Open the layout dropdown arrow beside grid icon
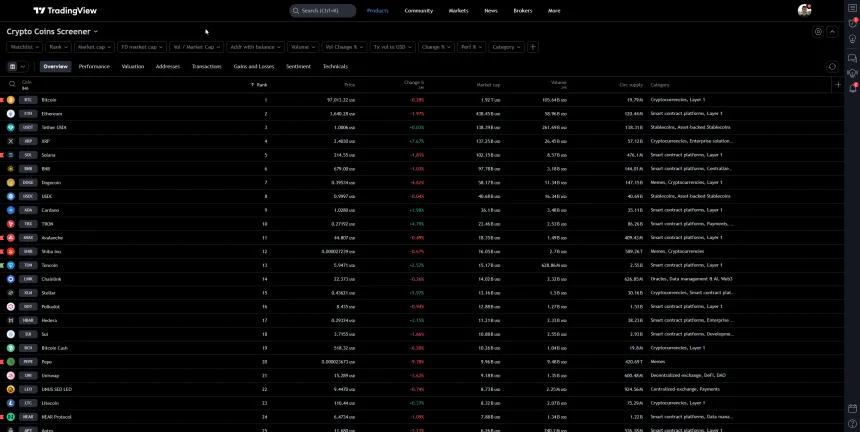Image resolution: width=860 pixels, height=432 pixels. coord(22,66)
